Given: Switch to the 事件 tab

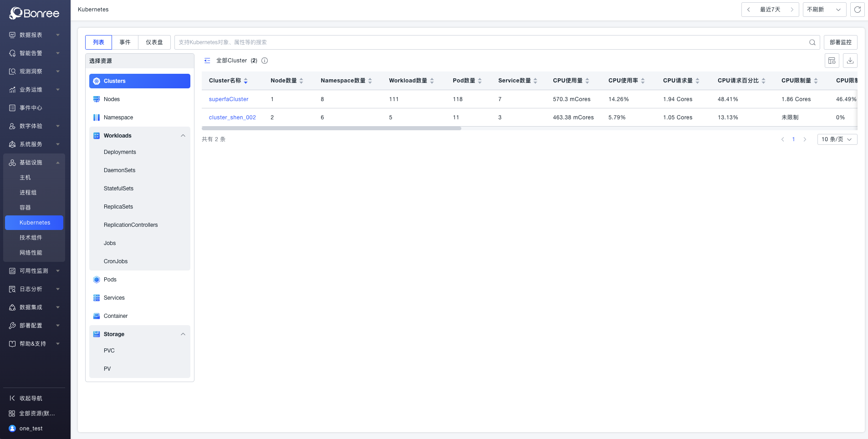Looking at the screenshot, I should point(125,42).
